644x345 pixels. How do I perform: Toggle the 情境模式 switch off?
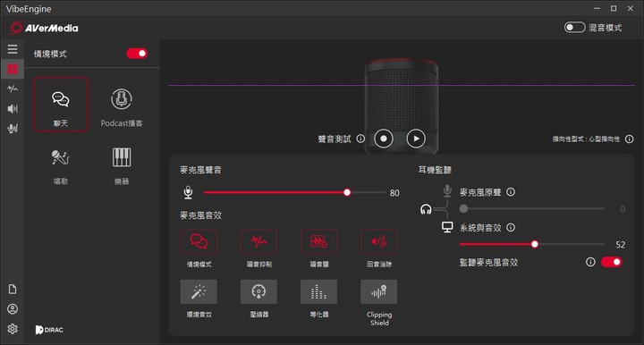[x=137, y=54]
